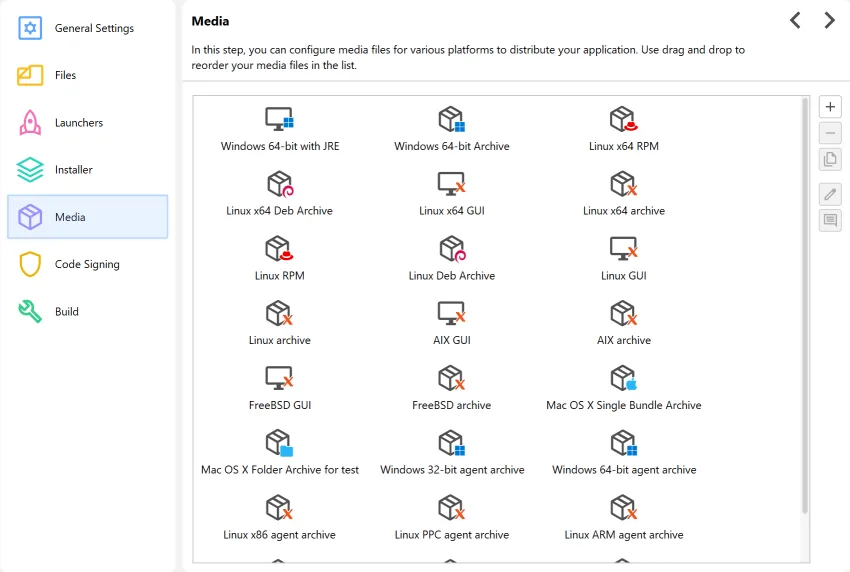The width and height of the screenshot is (850, 572).
Task: Open the General Settings step
Action: [87, 28]
